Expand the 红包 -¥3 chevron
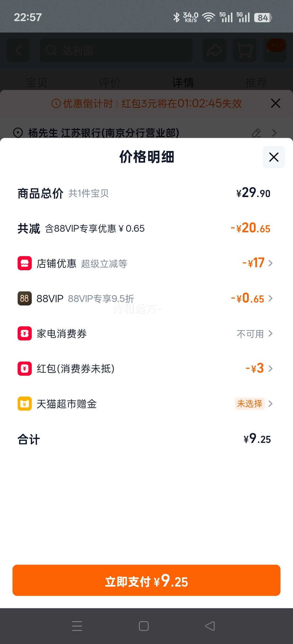Image resolution: width=293 pixels, height=644 pixels. click(x=270, y=369)
